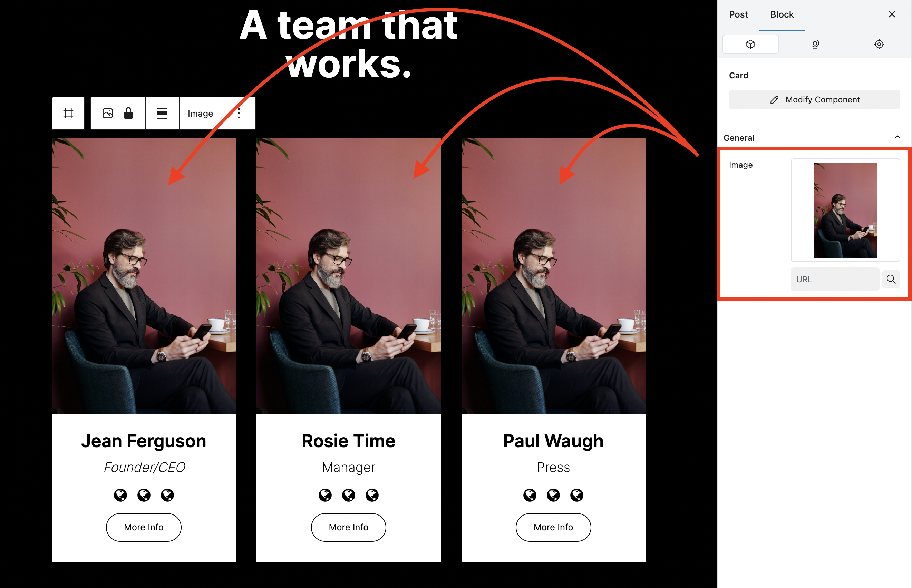The image size is (912, 588).
Task: Click More Info under Jean Ferguson
Action: (x=144, y=527)
